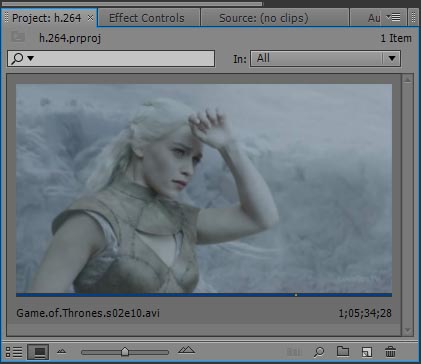421x364 pixels.
Task: Click the folder icon beside h.264.prproj
Action: [x=18, y=37]
